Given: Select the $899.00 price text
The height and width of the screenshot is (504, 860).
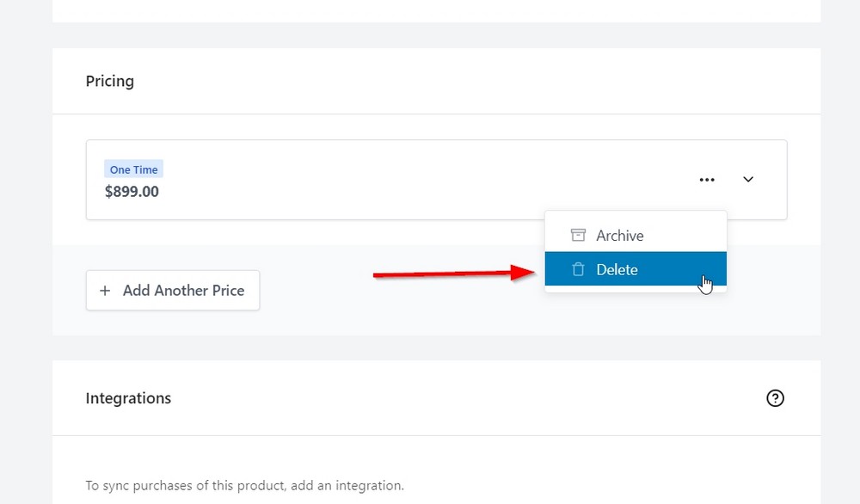Looking at the screenshot, I should click(131, 191).
